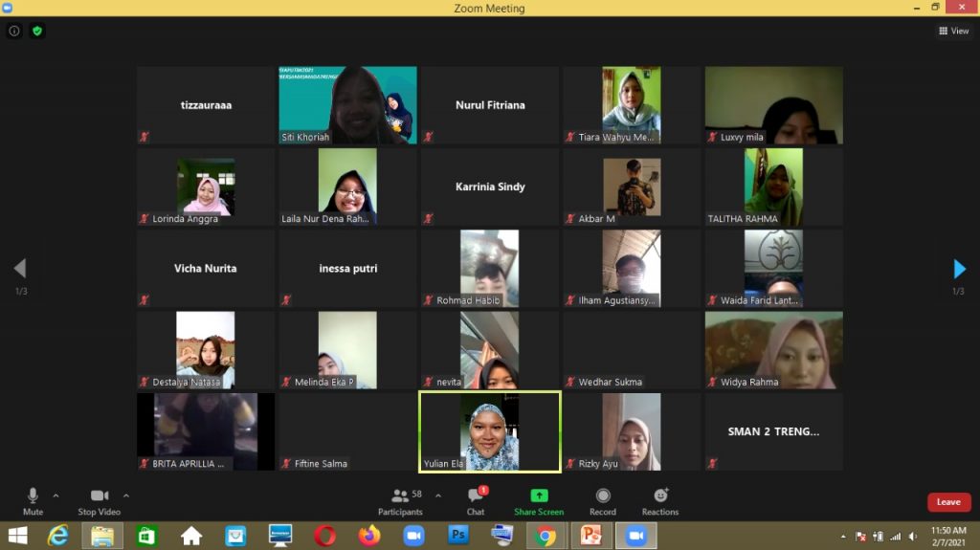Click the green encryption shield icon

[37, 31]
